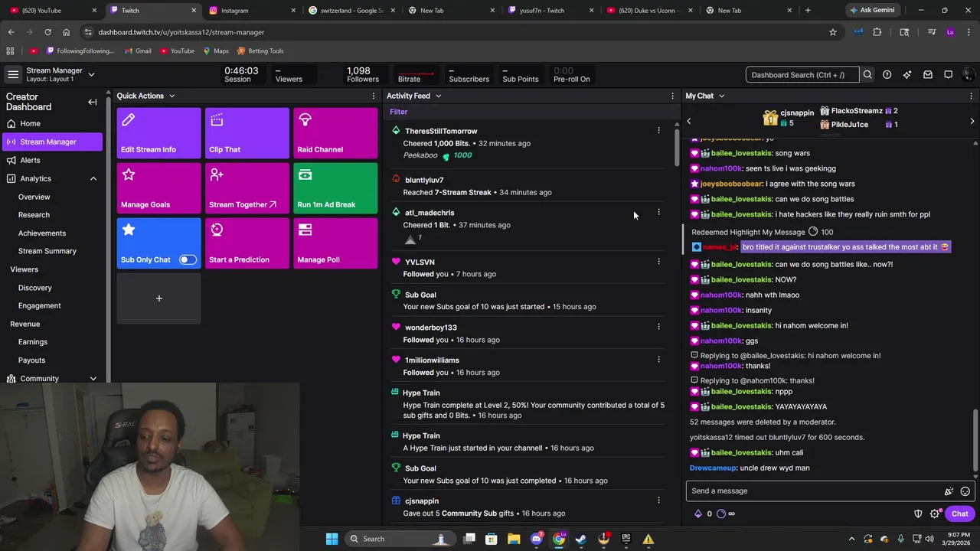Collapse the Analytics section in sidebar
This screenshot has height=551, width=980.
[93, 178]
